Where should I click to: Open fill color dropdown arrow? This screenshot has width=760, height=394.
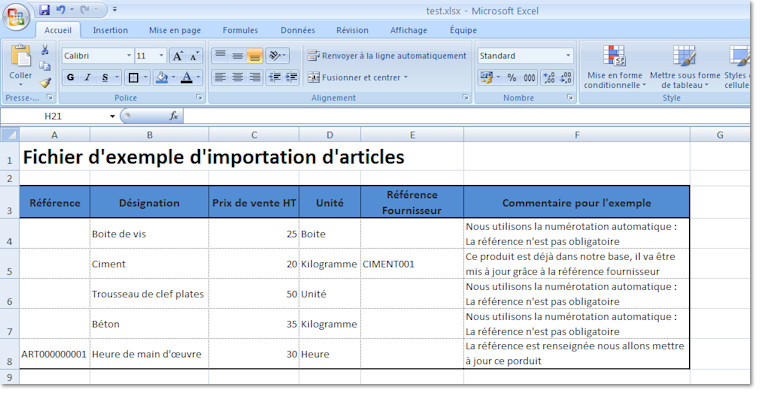tap(173, 78)
